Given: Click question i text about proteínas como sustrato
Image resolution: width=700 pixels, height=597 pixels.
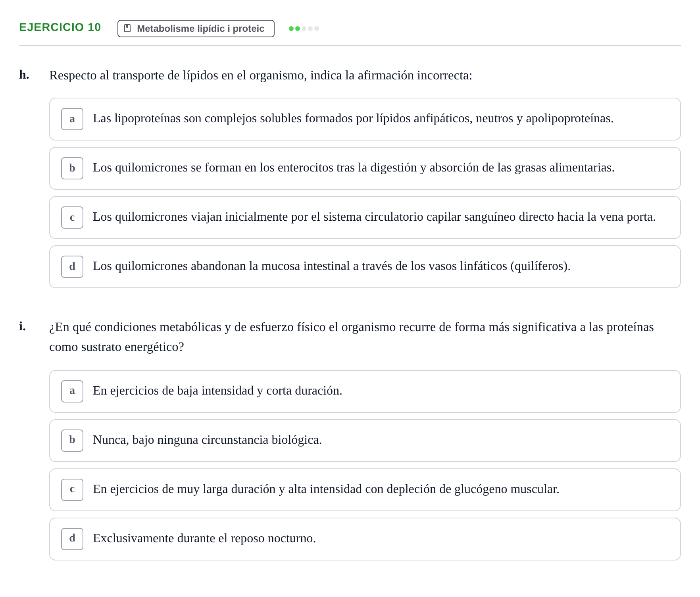Looking at the screenshot, I should pos(351,337).
